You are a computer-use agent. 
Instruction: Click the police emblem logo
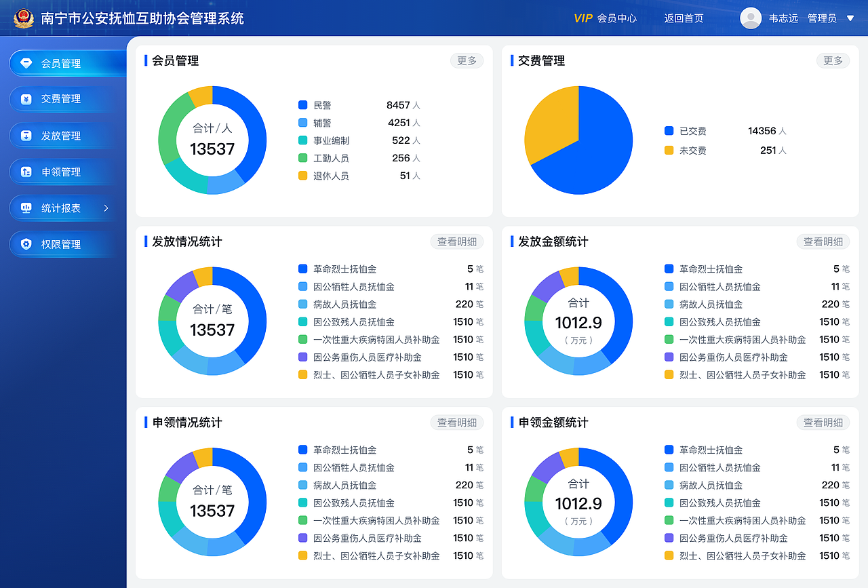(25, 18)
